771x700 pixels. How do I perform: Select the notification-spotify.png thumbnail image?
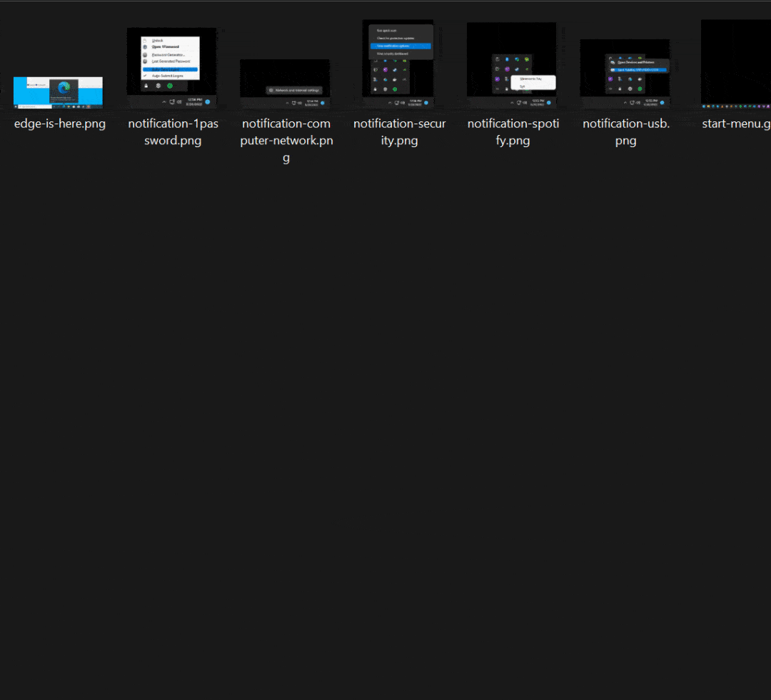511,59
